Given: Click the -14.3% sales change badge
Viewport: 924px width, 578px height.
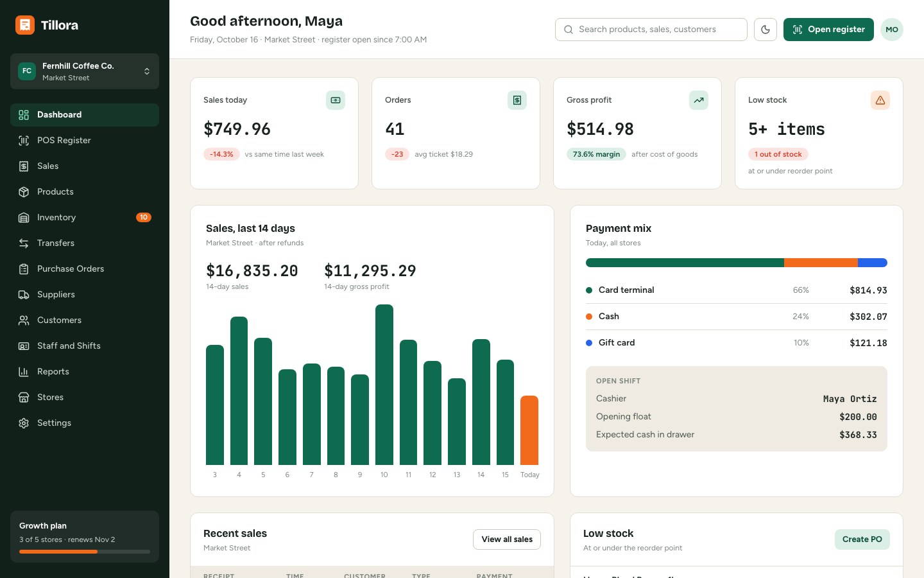Looking at the screenshot, I should click(221, 154).
